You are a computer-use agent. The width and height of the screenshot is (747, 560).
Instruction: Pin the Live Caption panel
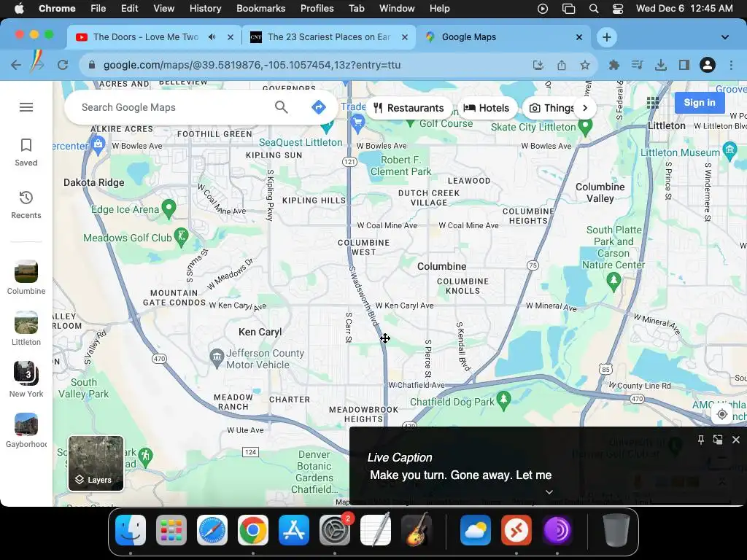(x=701, y=440)
